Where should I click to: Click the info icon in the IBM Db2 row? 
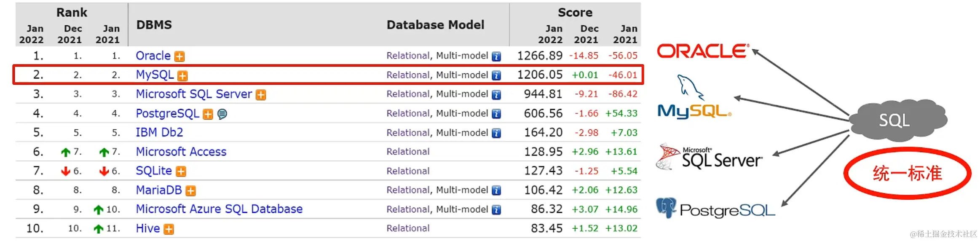pyautogui.click(x=497, y=133)
